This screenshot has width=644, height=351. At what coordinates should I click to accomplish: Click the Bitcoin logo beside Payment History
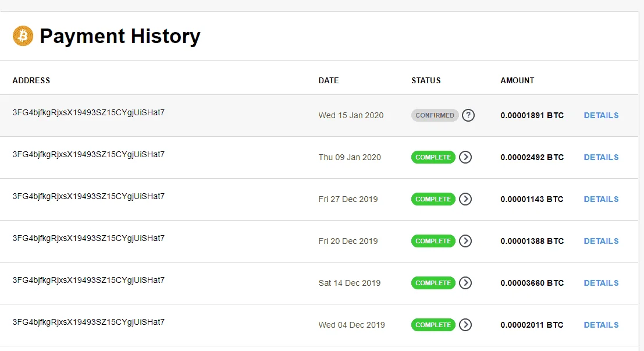click(23, 36)
